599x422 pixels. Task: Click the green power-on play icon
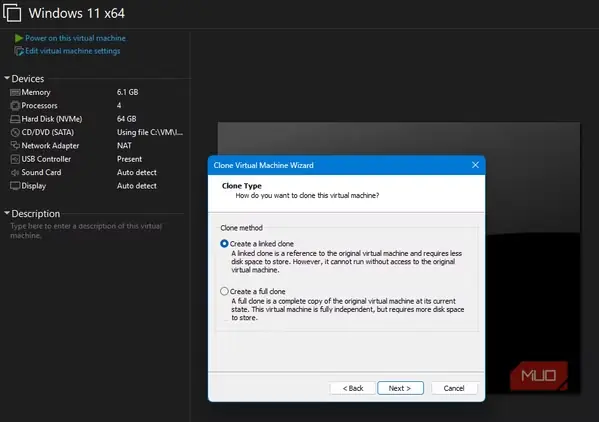[19, 38]
